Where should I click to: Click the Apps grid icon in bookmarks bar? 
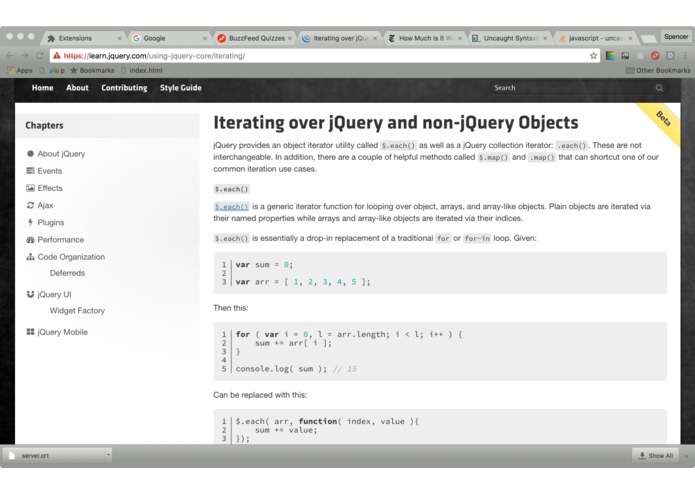coord(10,70)
